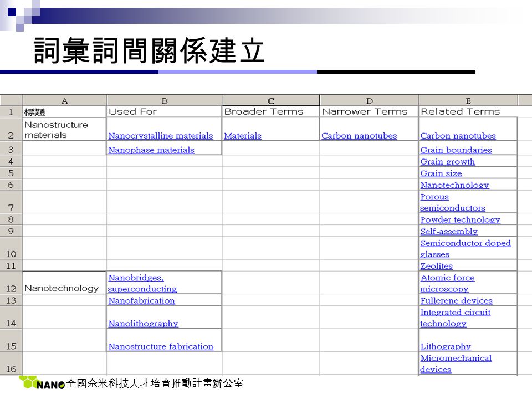Select row 1 header

[x=11, y=111]
